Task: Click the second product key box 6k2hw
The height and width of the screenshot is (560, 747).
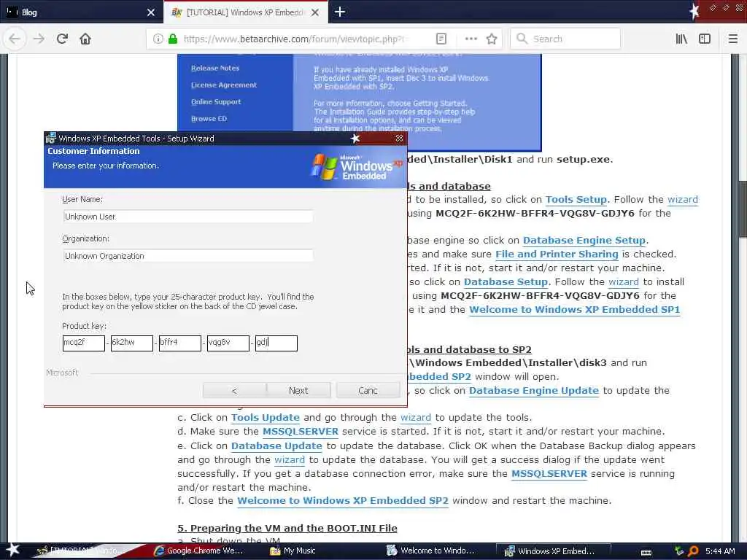Action: 131,343
